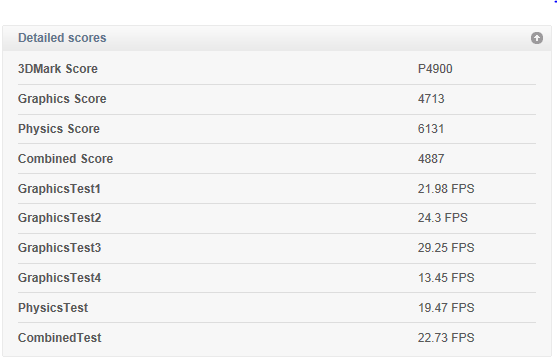Image resolution: width=557 pixels, height=360 pixels.
Task: Click the 29.25 FPS value
Action: 446,248
